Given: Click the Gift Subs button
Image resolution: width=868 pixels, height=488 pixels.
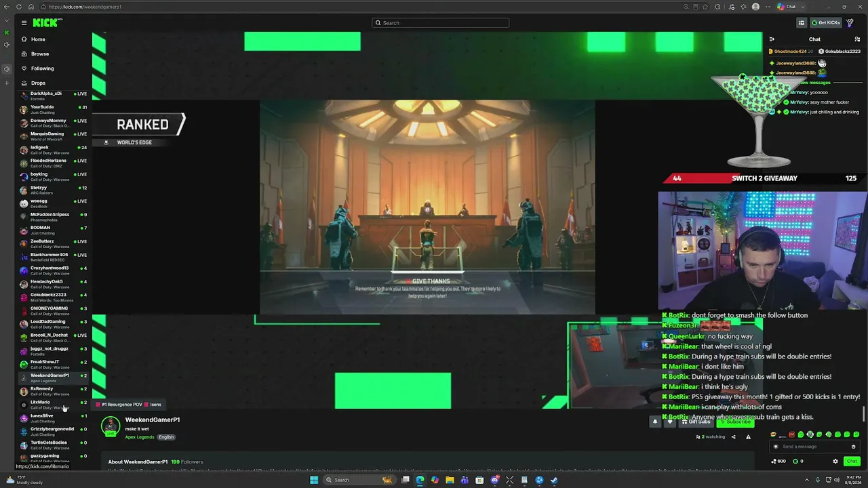Looking at the screenshot, I should coord(696,422).
